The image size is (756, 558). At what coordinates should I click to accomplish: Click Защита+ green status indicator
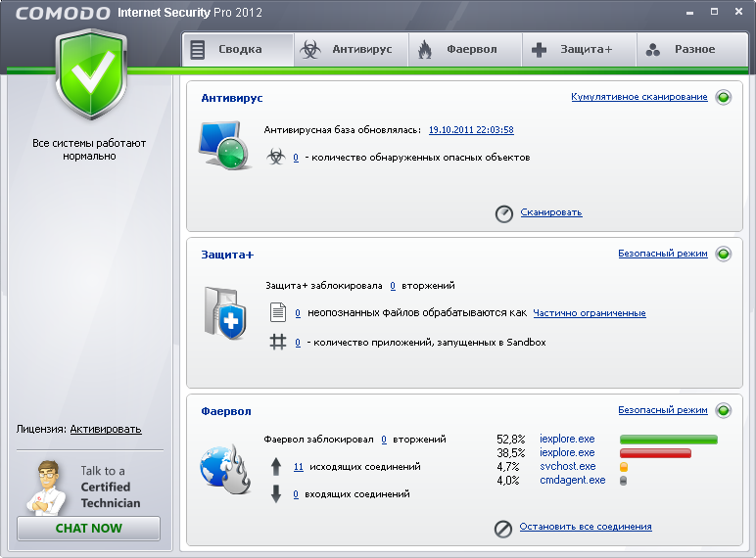[x=724, y=254]
